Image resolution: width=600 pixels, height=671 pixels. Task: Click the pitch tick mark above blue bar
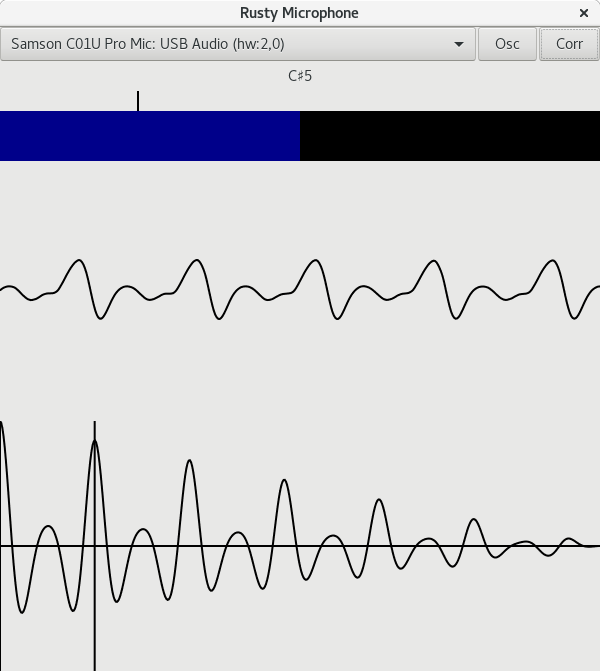tap(138, 101)
